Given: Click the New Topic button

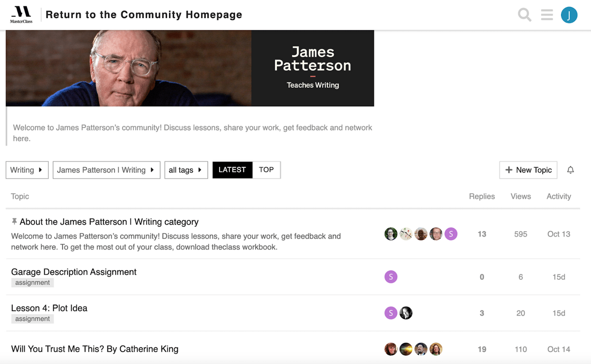Looking at the screenshot, I should click(x=528, y=170).
